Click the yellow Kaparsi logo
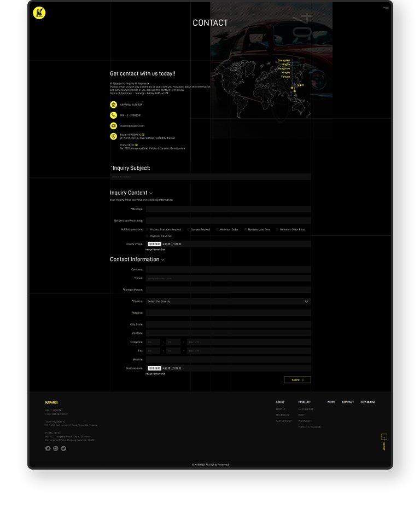Viewport: 420px width, 526px height. (x=39, y=13)
